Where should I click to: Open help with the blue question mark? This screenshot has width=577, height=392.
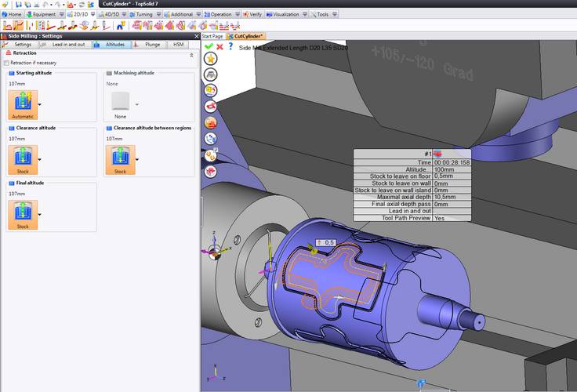coord(230,47)
